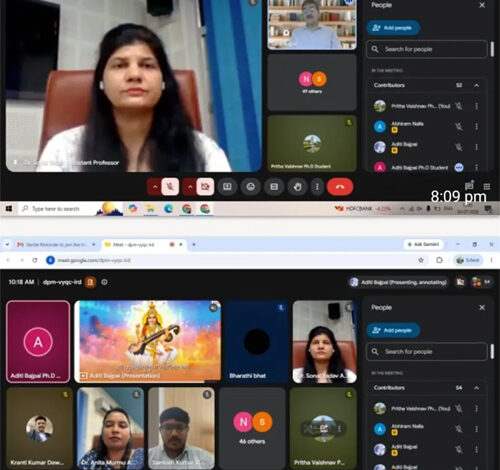Open Copilot from the taskbar

point(133,209)
